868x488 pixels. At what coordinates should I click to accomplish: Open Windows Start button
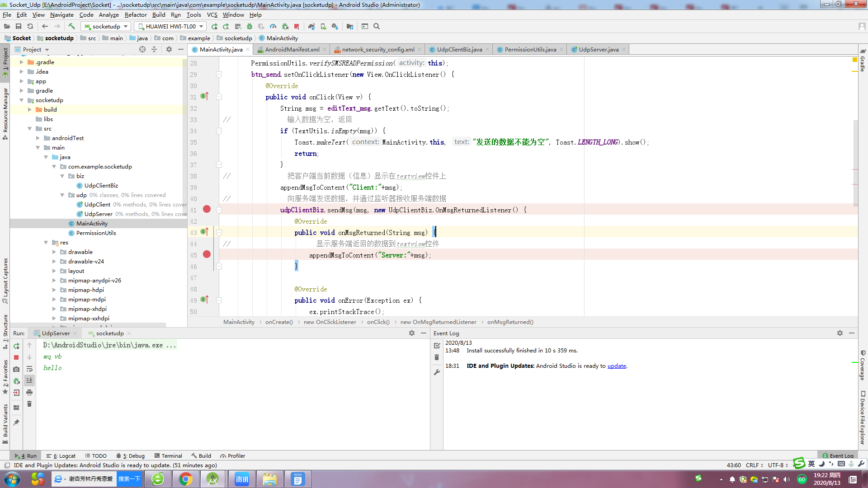(x=12, y=479)
